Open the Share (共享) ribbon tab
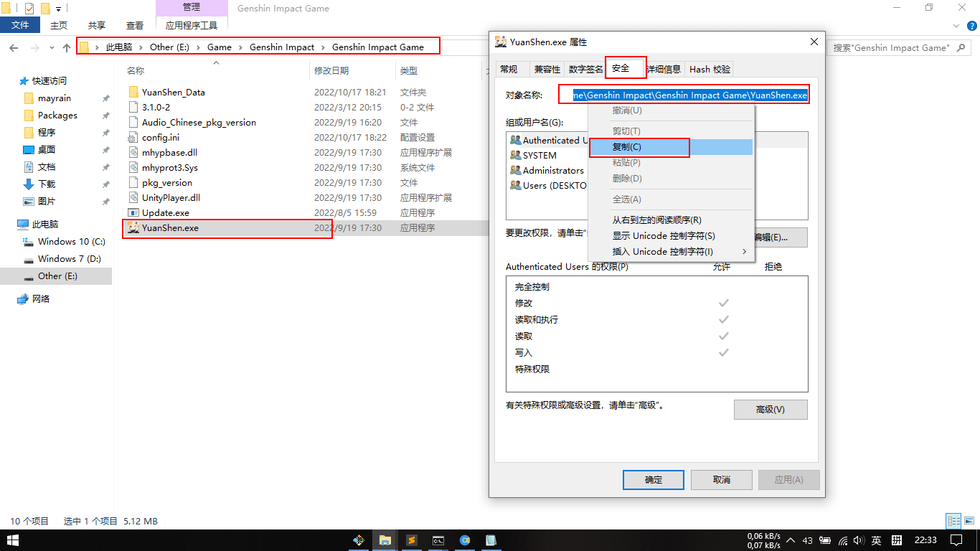The image size is (980, 551). pos(97,25)
